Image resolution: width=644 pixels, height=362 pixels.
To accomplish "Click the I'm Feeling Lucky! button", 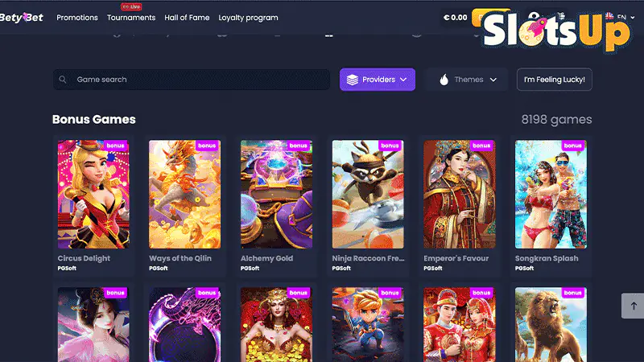I will pyautogui.click(x=555, y=80).
